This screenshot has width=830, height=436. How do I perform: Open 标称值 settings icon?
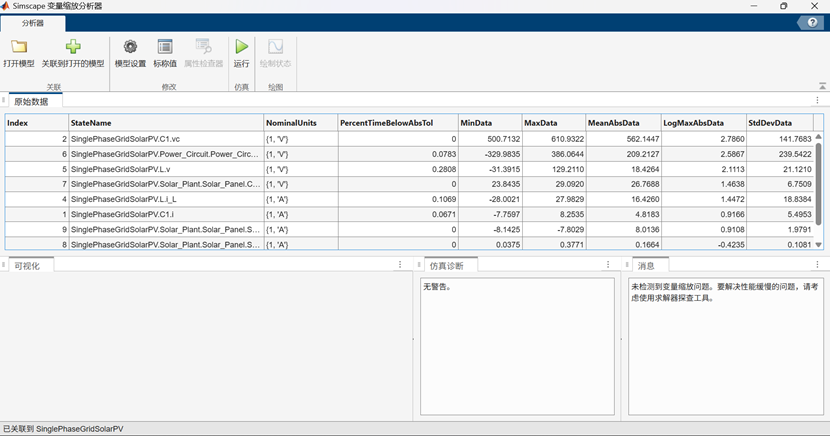click(x=165, y=47)
